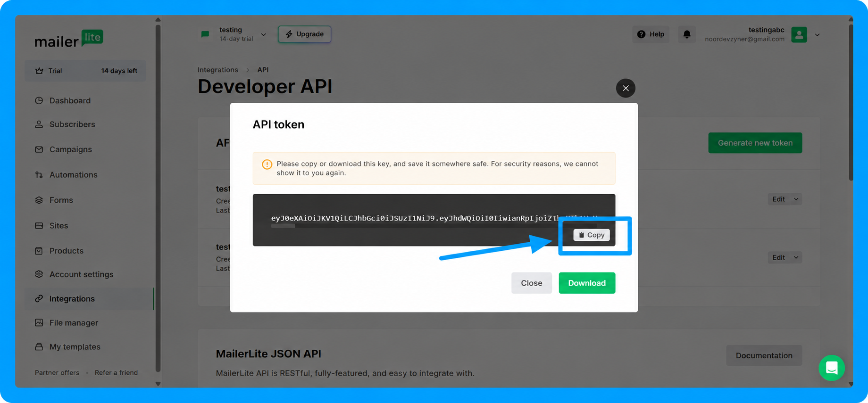Click the 'Developer API' page title
Image resolution: width=868 pixels, height=403 pixels.
(x=265, y=87)
